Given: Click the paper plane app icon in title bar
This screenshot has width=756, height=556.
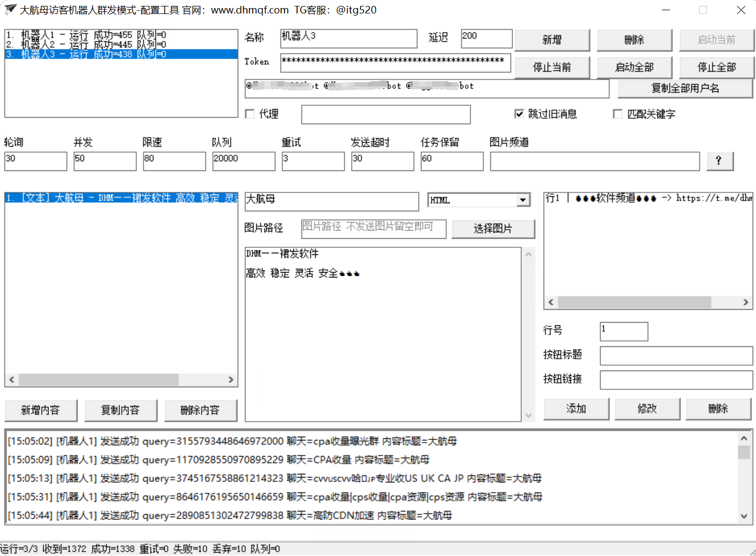Looking at the screenshot, I should coord(10,10).
